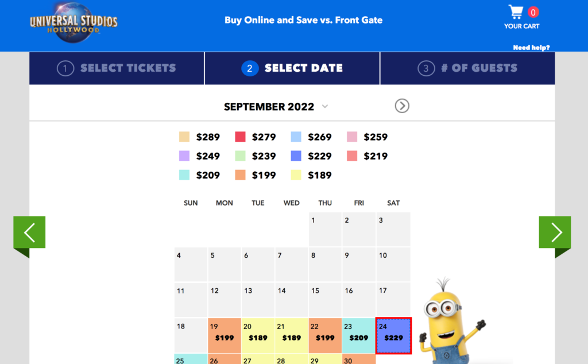Screen dimensions: 588x364
Task: Click the $229 blue color swatch
Action: click(x=297, y=156)
